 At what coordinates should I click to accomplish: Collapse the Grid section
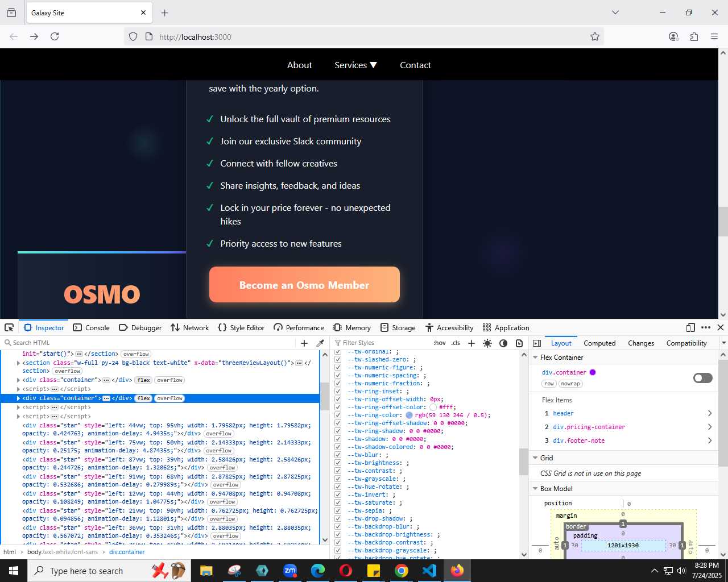pyautogui.click(x=535, y=458)
